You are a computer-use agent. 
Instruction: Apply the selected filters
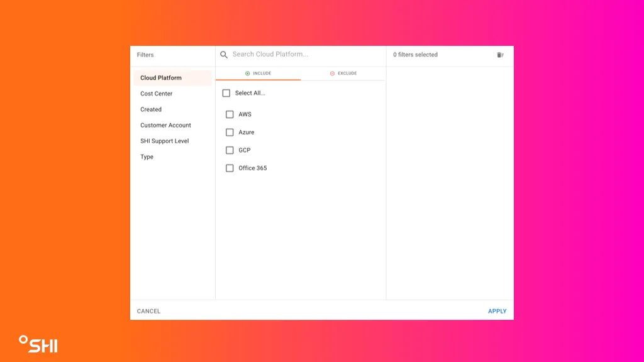pyautogui.click(x=497, y=311)
